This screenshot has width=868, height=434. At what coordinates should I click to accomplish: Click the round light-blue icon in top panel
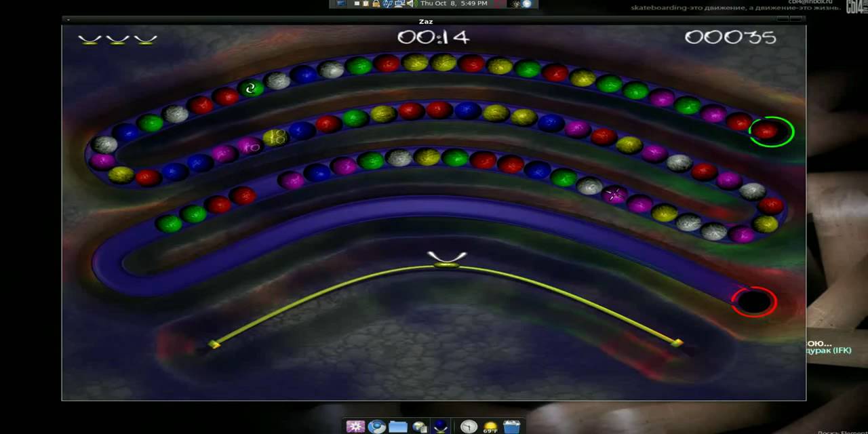[x=526, y=3]
